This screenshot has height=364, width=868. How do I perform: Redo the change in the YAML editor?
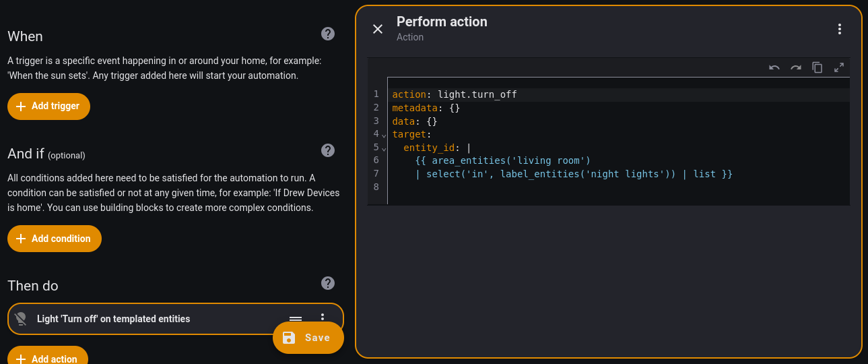[796, 67]
